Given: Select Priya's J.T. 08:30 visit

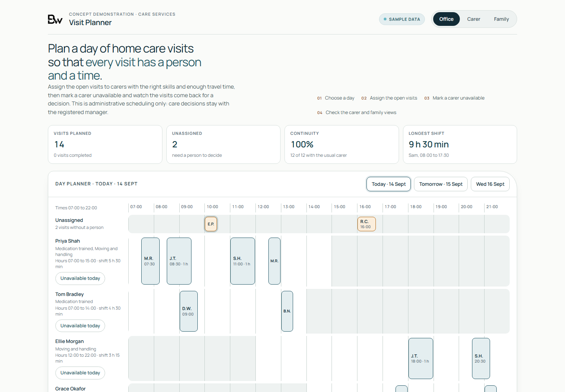Looking at the screenshot, I should point(179,261).
